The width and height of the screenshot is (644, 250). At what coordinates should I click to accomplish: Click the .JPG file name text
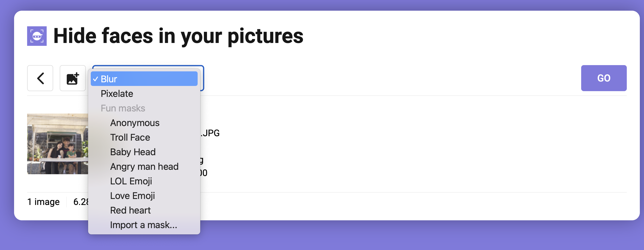coord(210,133)
